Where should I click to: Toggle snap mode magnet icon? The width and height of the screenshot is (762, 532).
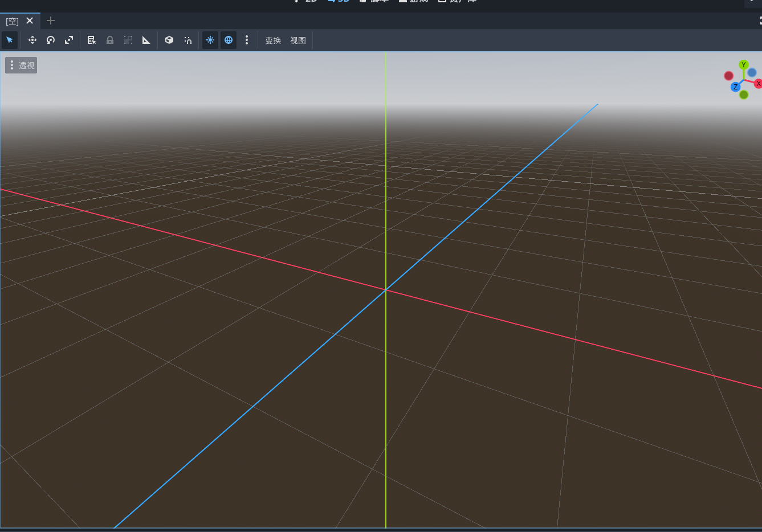[x=188, y=40]
